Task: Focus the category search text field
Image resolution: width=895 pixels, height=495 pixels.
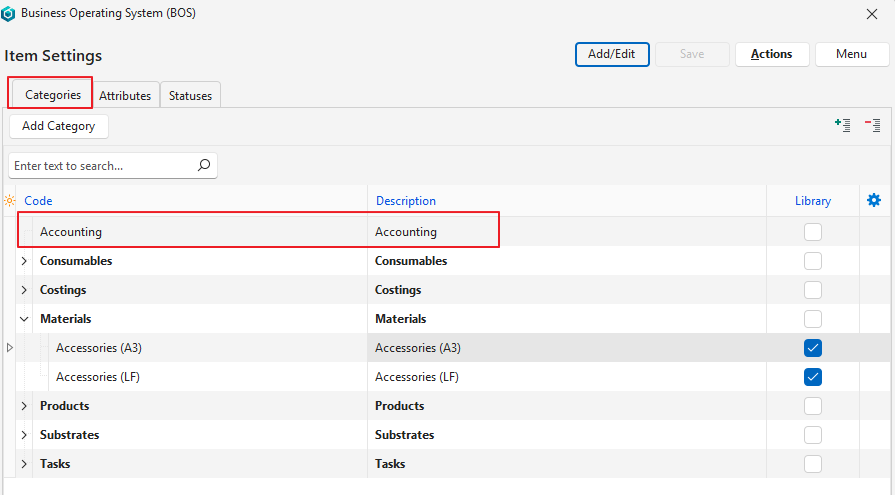Action: 100,166
